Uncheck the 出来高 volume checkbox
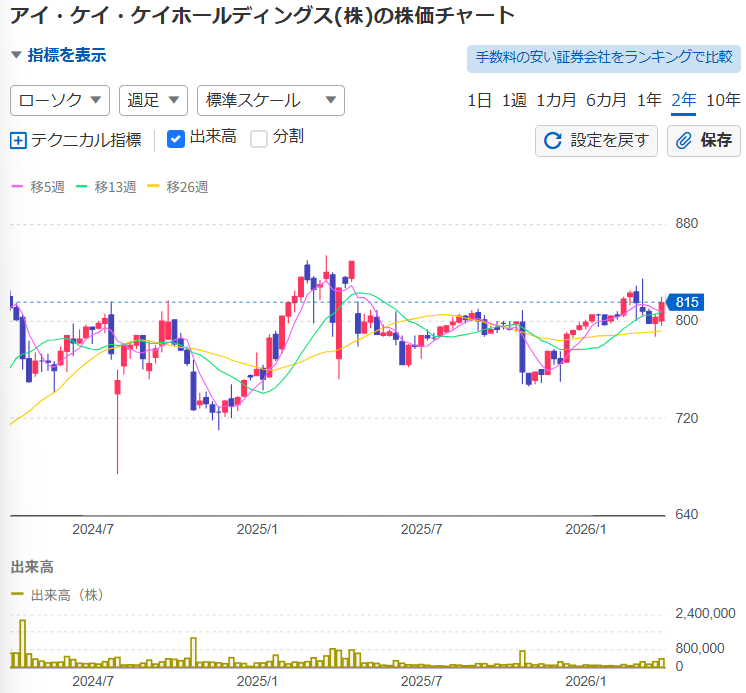 click(175, 138)
